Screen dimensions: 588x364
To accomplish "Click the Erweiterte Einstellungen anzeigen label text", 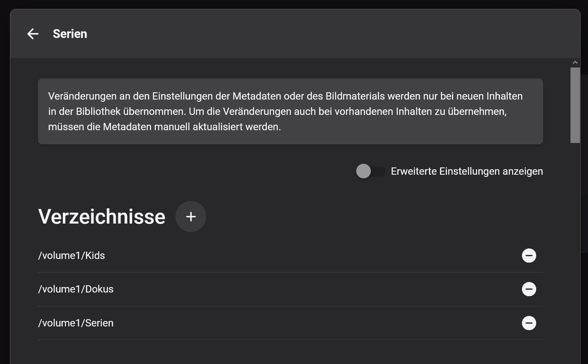I will (x=467, y=171).
